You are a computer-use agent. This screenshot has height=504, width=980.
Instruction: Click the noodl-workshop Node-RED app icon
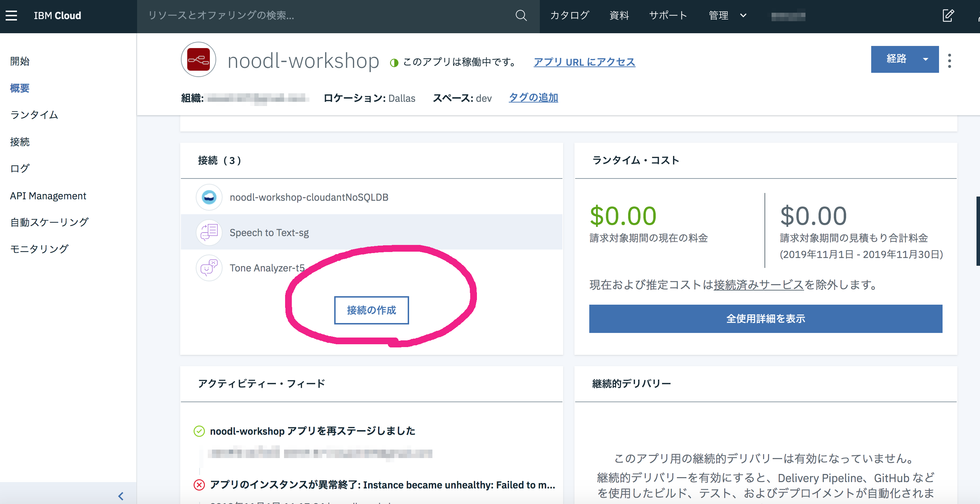(x=199, y=59)
